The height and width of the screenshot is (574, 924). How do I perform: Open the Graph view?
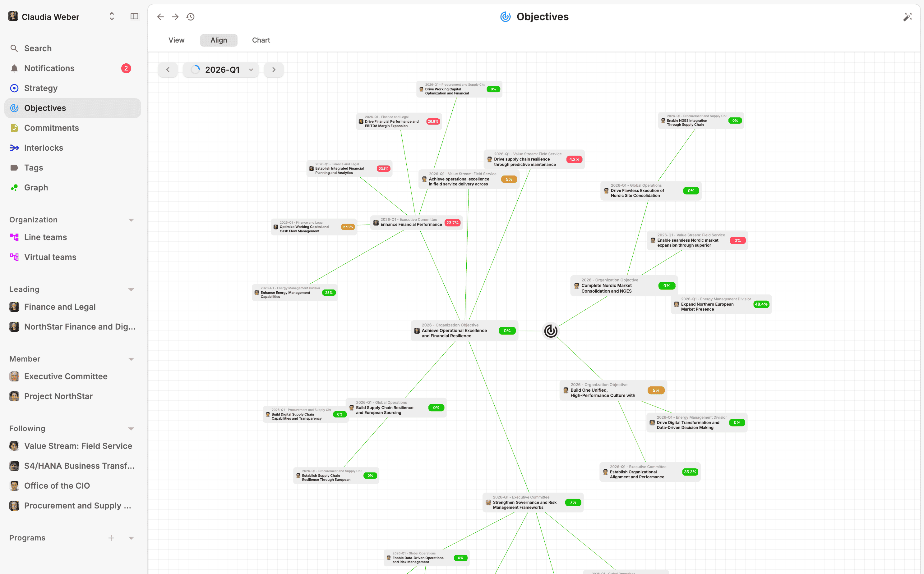coord(35,188)
